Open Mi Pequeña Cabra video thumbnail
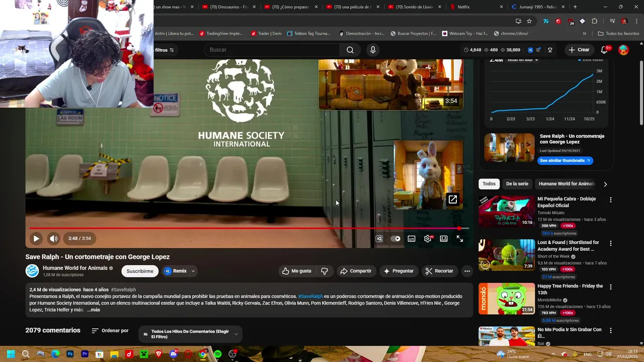Screen dimensions: 644x362 [x=507, y=212]
